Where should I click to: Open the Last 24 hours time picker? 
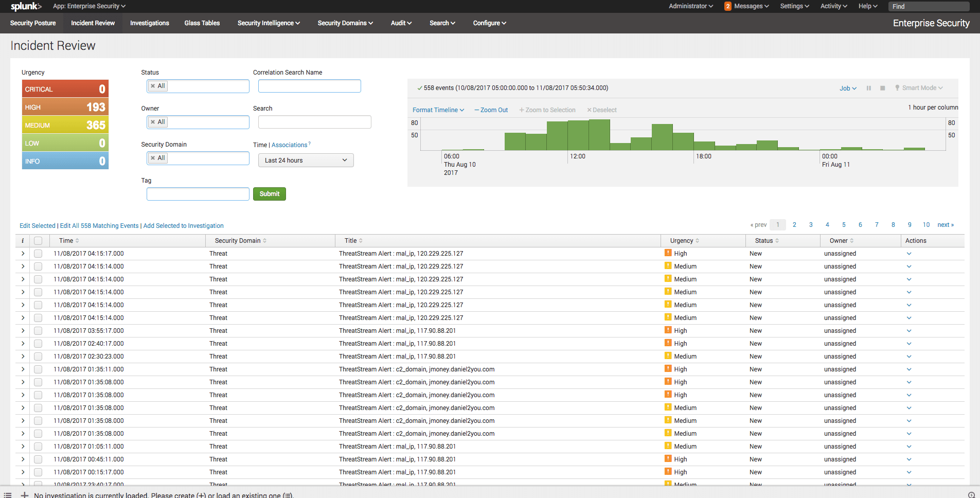pyautogui.click(x=306, y=160)
